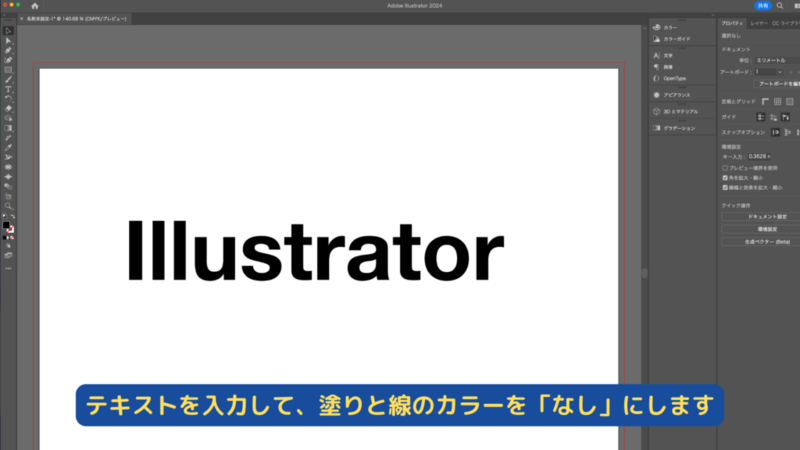Toggle snap to point option

776,133
